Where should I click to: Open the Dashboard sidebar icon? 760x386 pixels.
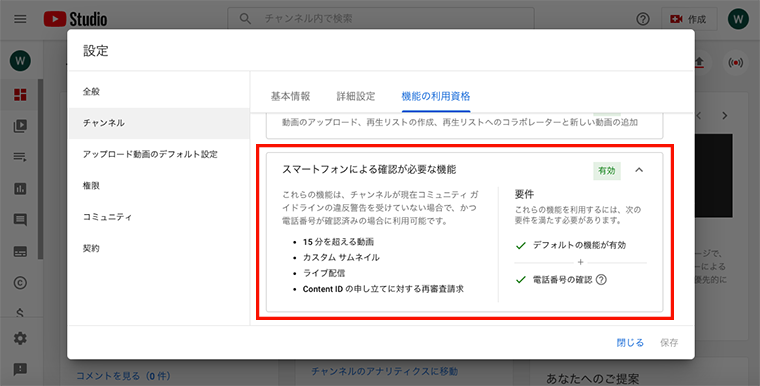(x=20, y=95)
